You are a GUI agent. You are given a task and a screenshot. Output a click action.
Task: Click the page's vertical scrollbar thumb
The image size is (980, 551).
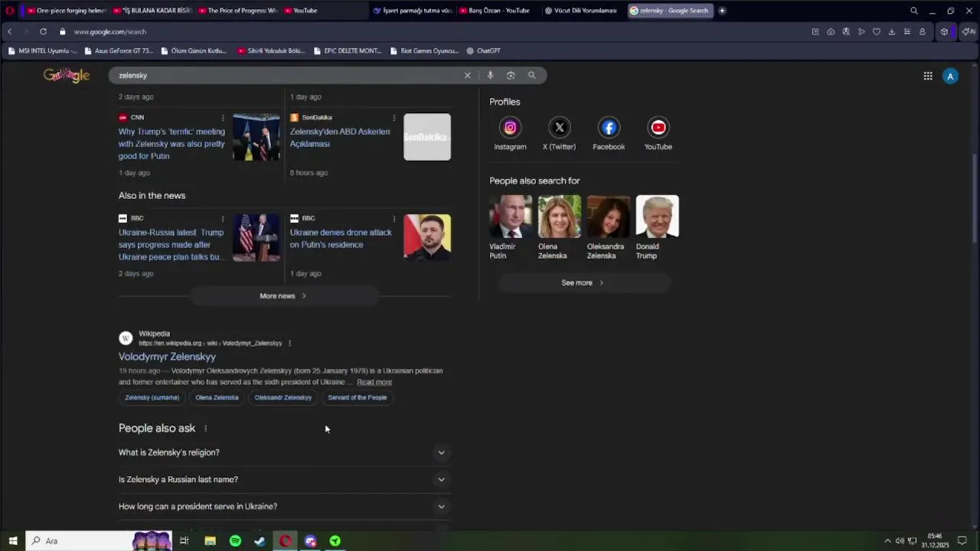(x=975, y=197)
